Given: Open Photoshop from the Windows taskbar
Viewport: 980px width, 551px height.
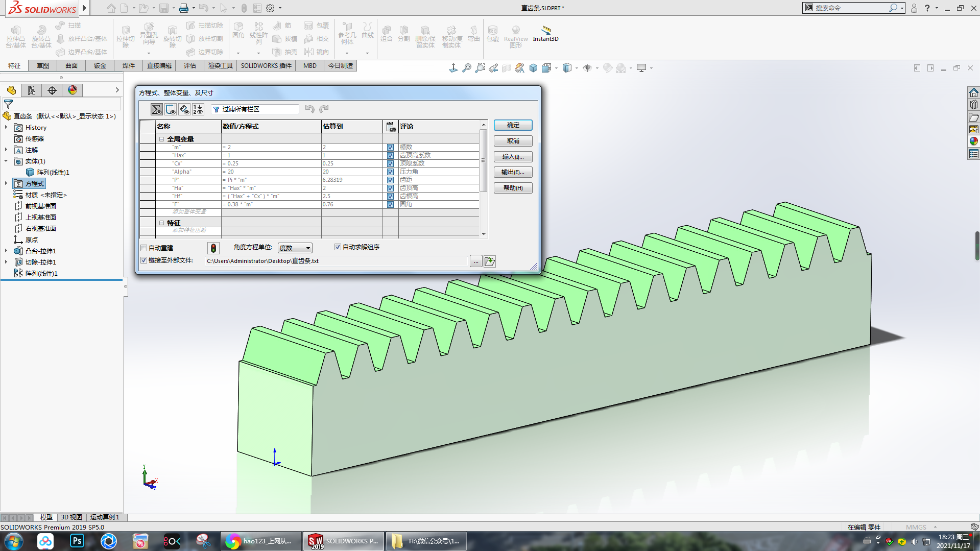Looking at the screenshot, I should click(77, 541).
